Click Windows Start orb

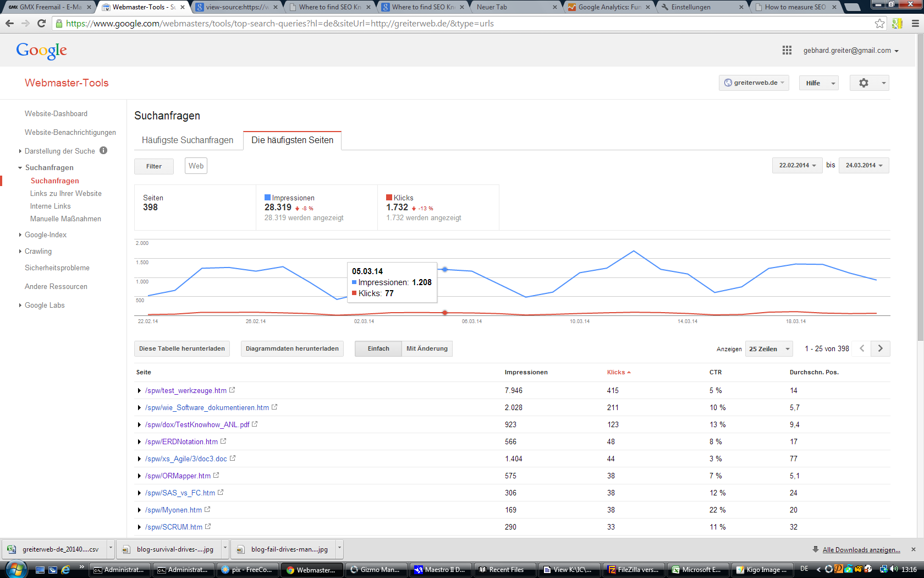15,569
